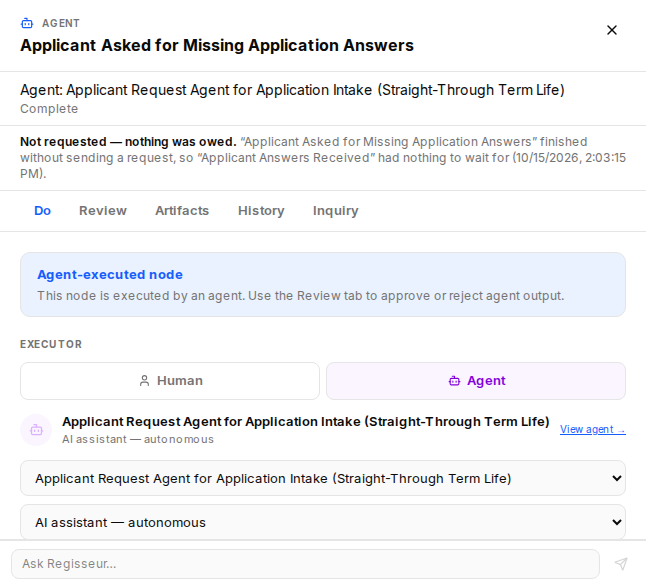
Task: Focus the Ask Regisseur input field
Action: 305,563
